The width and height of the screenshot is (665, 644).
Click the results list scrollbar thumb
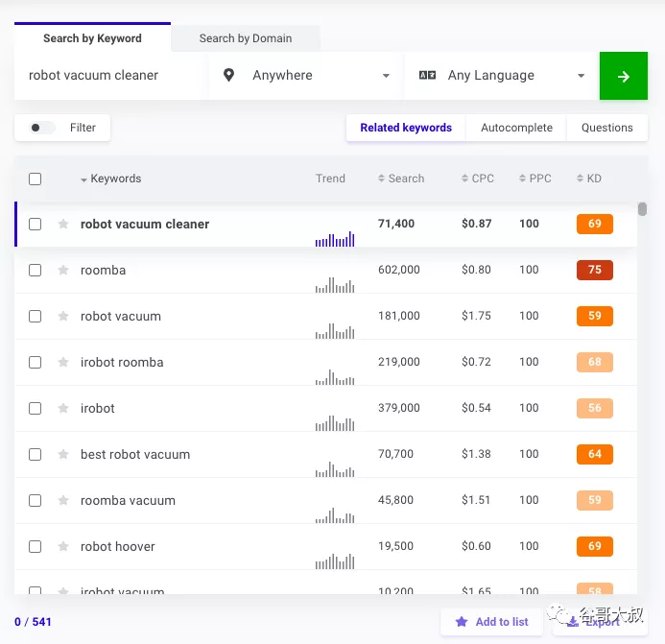pos(642,209)
